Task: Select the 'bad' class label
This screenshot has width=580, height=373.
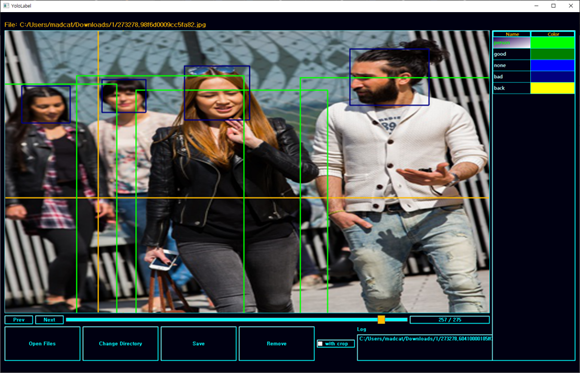Action: [x=512, y=77]
